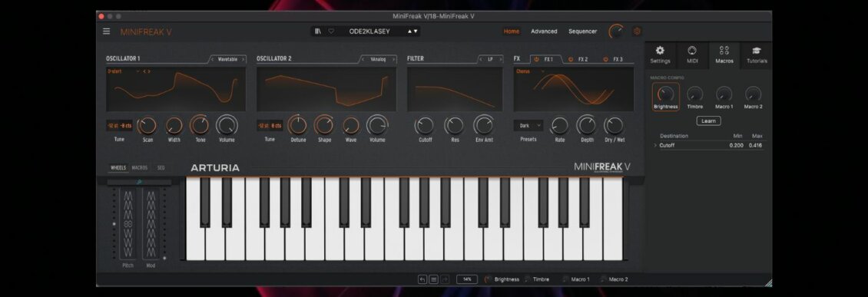Image resolution: width=868 pixels, height=297 pixels.
Task: Click Oscillator 1 Scan knob
Action: coord(147,126)
